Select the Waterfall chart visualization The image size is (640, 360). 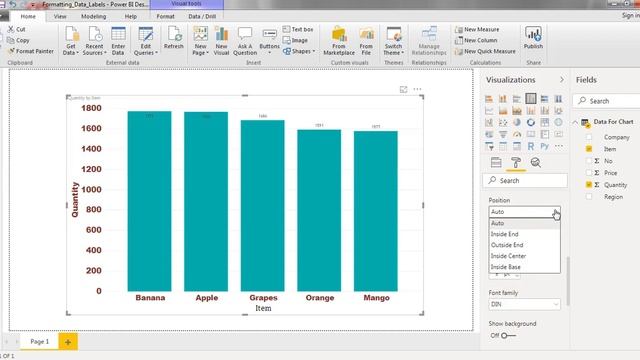coord(489,122)
